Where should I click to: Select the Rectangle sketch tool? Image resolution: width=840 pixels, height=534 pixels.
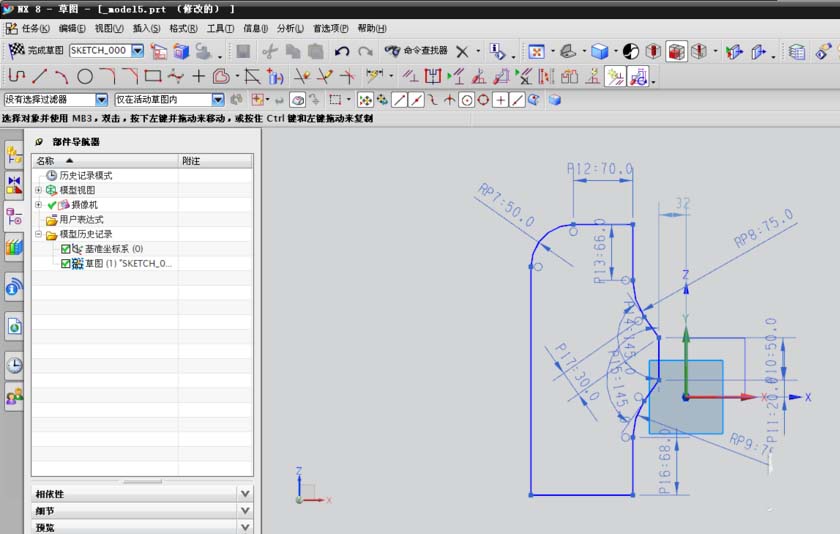(153, 76)
